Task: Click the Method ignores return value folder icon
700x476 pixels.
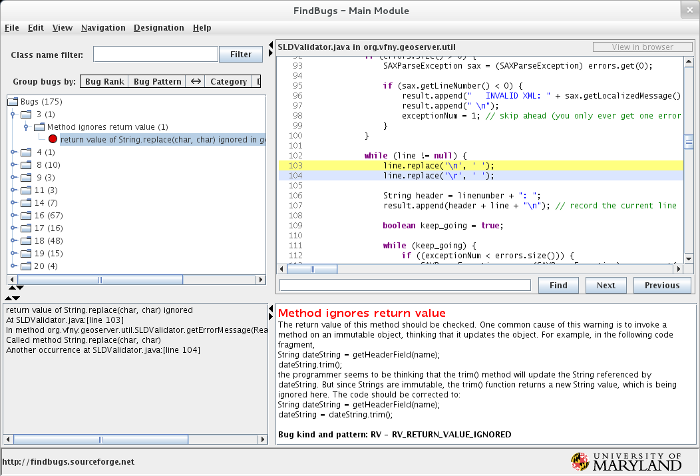Action: pos(40,127)
